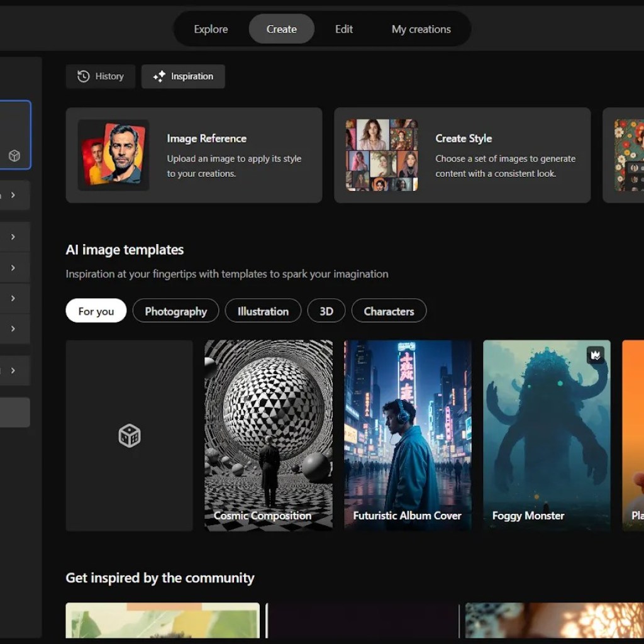644x644 pixels.
Task: Filter templates by Characters
Action: tap(389, 311)
